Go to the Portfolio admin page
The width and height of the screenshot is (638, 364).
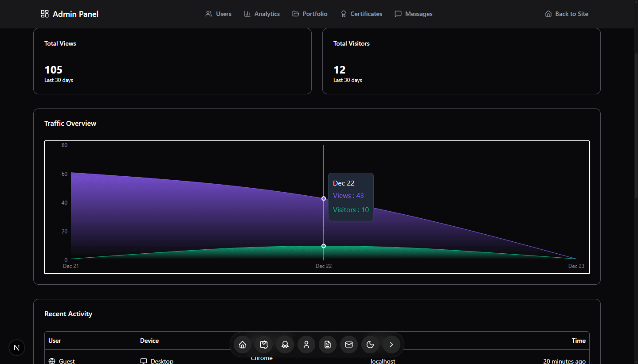310,14
